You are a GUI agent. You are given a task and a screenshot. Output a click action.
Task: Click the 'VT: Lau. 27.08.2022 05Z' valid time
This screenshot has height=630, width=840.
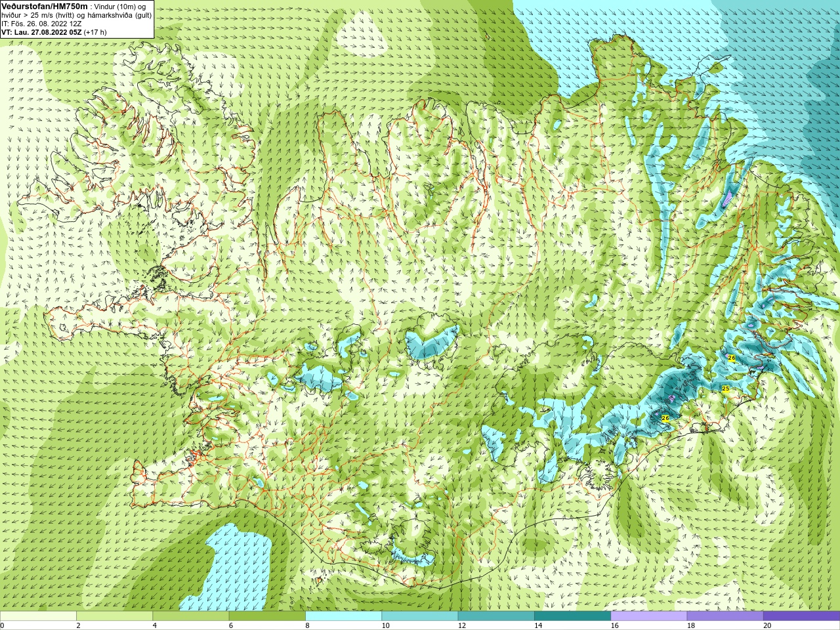(x=41, y=31)
